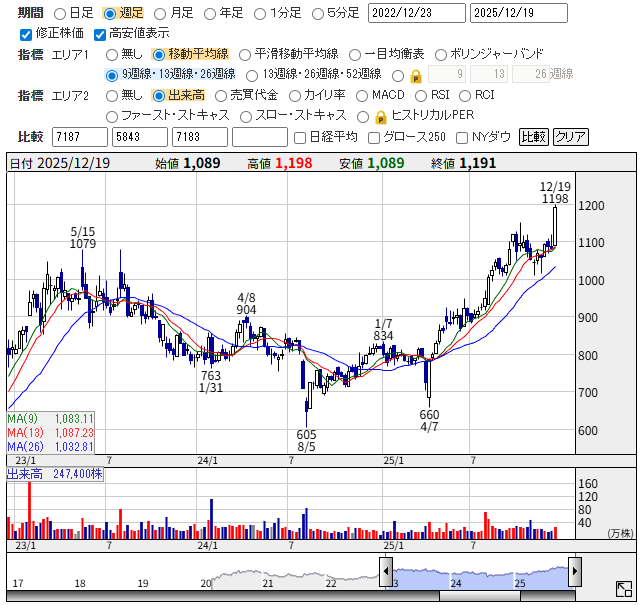Select スロー・ストキャス radio button
Screen dimensions: 641x605
point(246,117)
